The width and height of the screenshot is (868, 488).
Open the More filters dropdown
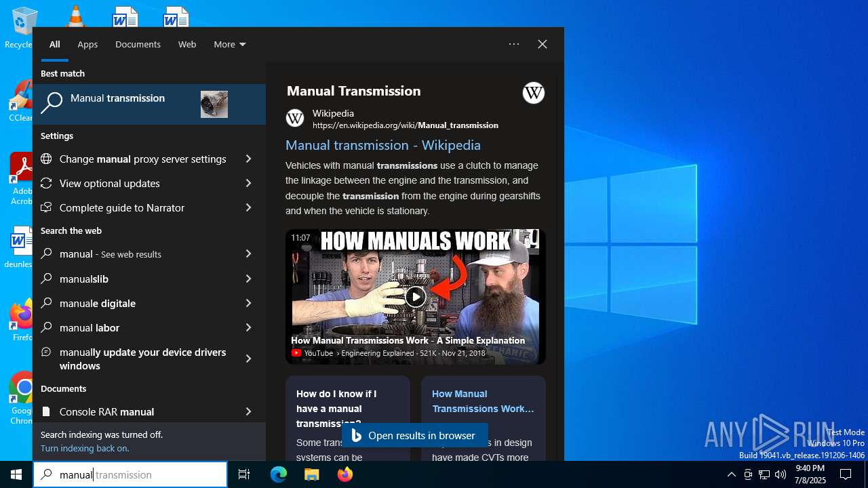[x=230, y=44]
